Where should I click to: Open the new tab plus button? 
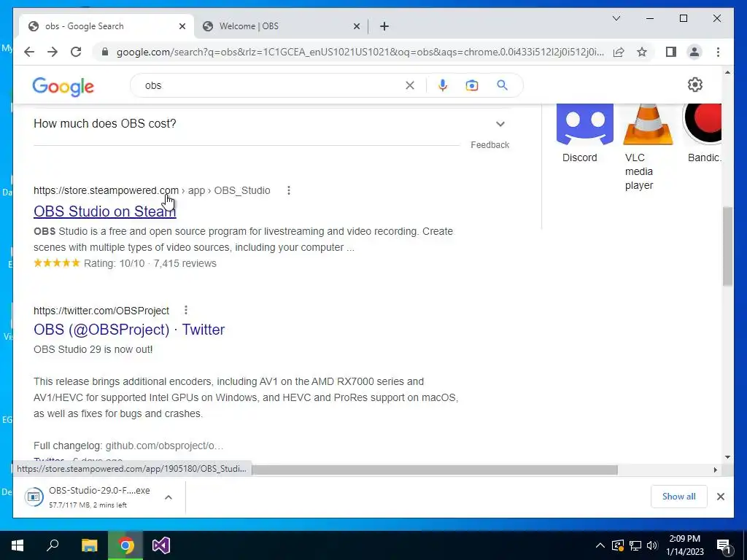[x=384, y=26]
